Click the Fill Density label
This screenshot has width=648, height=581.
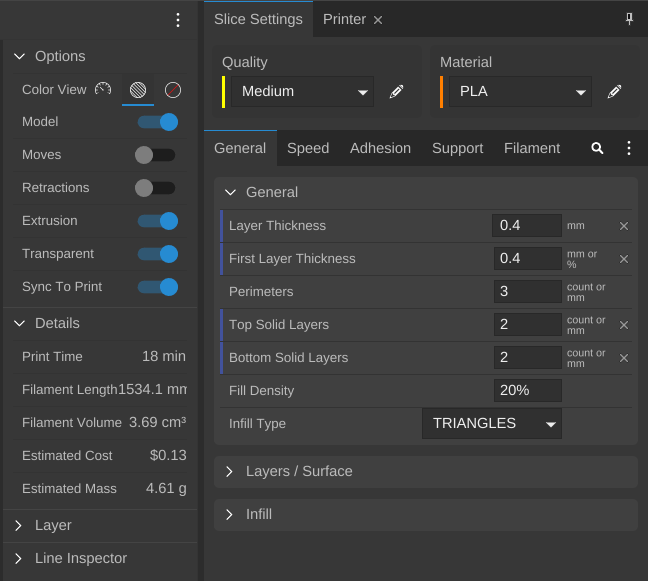[x=261, y=391]
